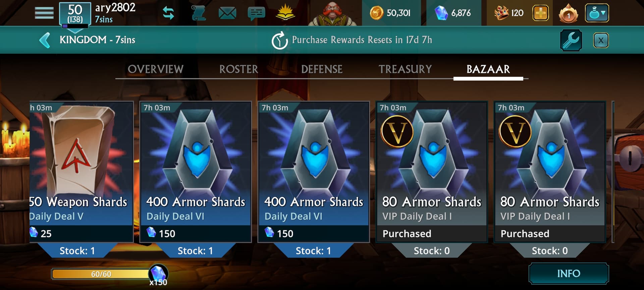The image size is (644, 290).
Task: Switch to the Treasury tab
Action: [x=405, y=69]
